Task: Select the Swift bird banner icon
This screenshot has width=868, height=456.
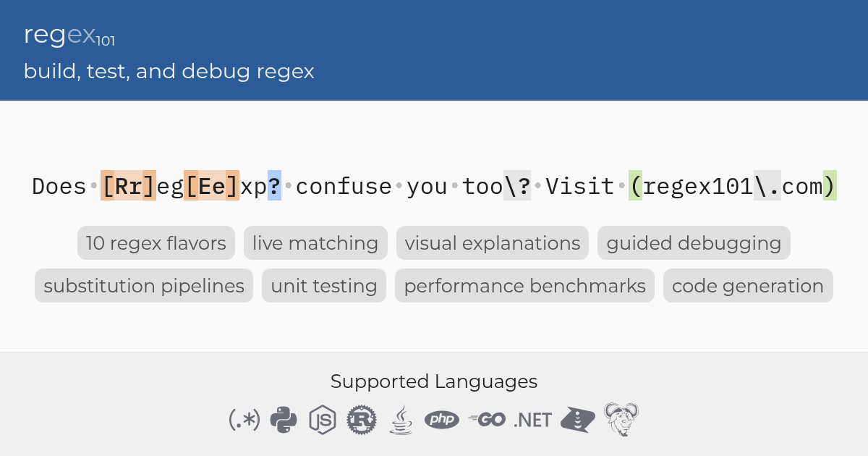Action: click(x=578, y=420)
